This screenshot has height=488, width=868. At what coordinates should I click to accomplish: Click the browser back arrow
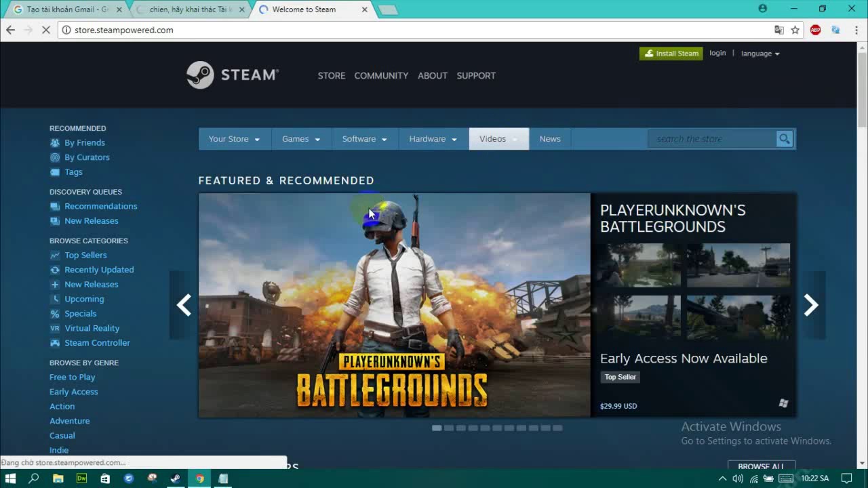[10, 30]
